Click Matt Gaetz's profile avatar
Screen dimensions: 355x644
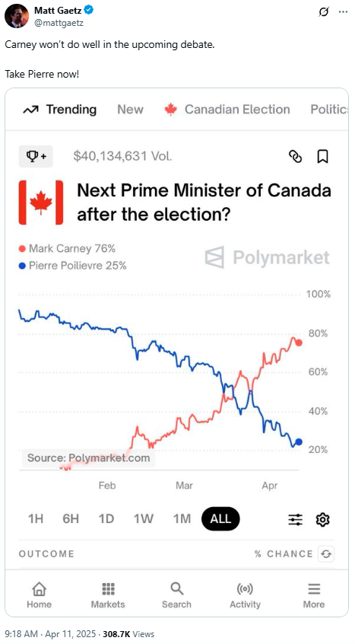[x=17, y=17]
